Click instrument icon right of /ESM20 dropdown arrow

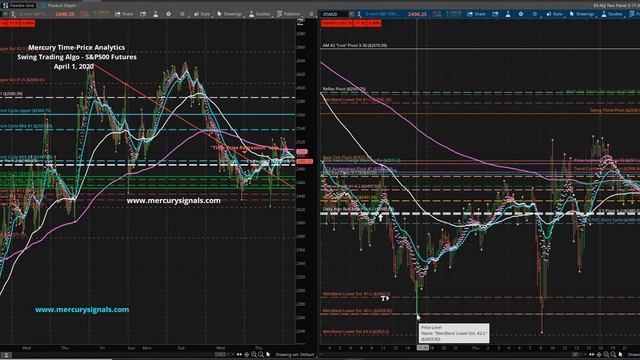click(x=359, y=14)
